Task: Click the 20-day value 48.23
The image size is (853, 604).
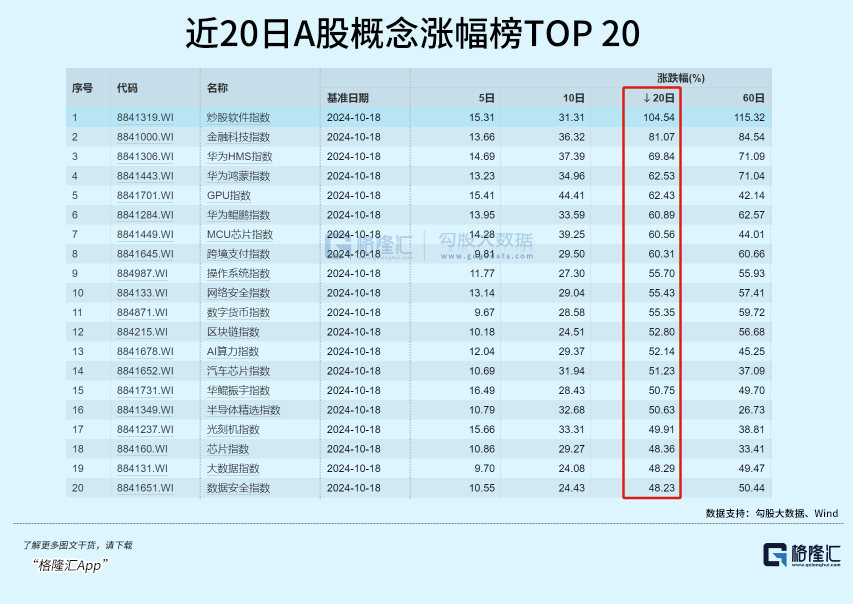Action: click(662, 488)
